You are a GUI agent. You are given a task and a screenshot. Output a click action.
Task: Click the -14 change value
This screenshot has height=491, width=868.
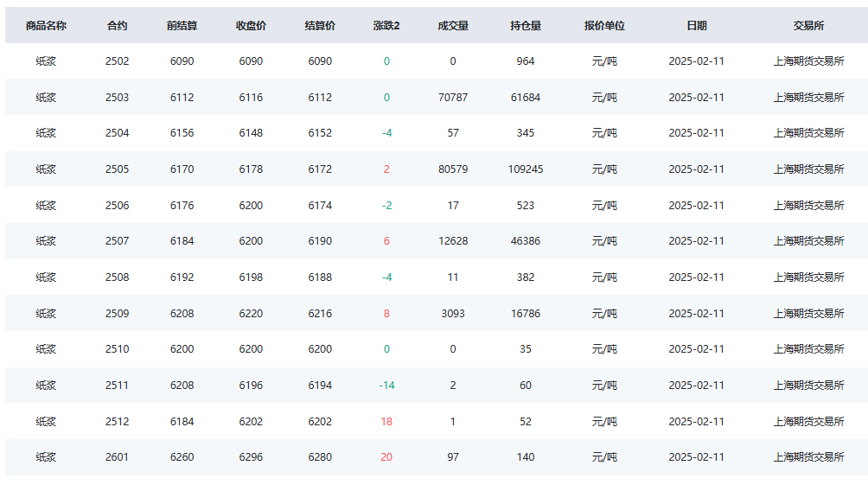coord(386,386)
